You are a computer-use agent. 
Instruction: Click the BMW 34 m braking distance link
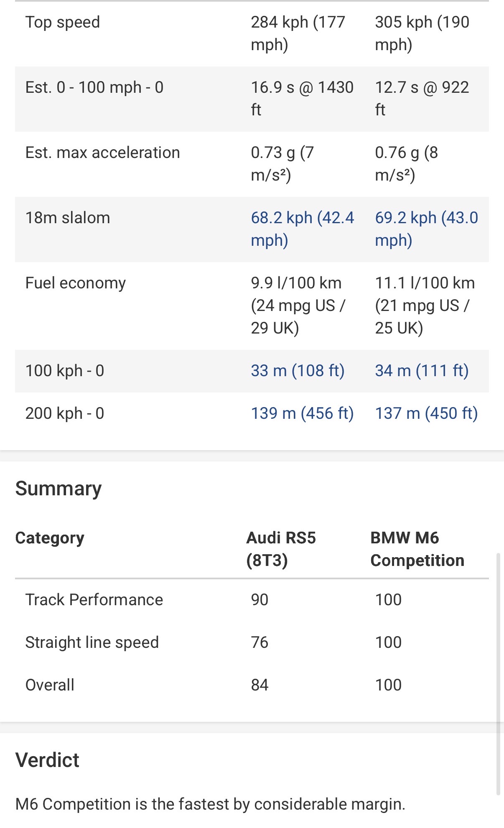click(x=422, y=371)
